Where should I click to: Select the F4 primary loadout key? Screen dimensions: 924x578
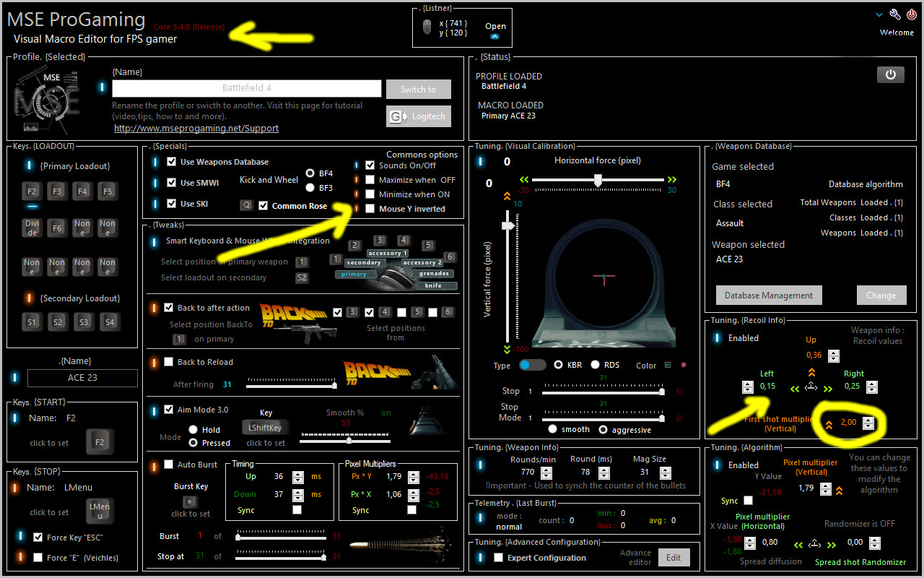pos(82,192)
